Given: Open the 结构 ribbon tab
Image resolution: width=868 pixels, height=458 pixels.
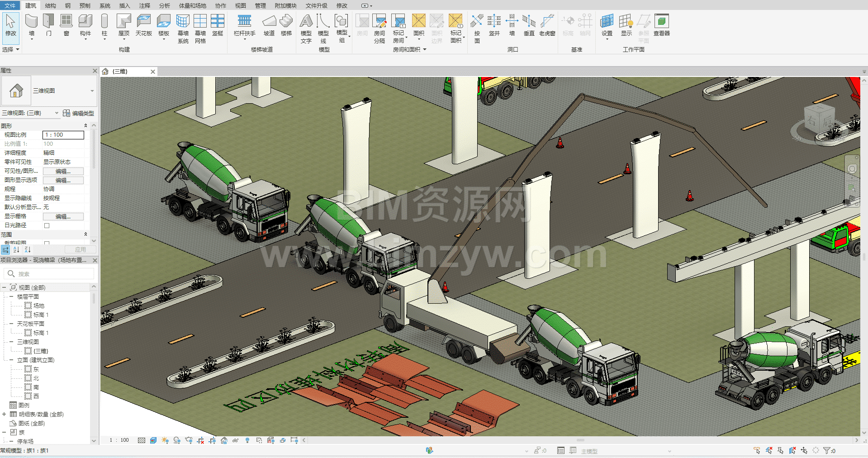Looking at the screenshot, I should click(x=50, y=5).
